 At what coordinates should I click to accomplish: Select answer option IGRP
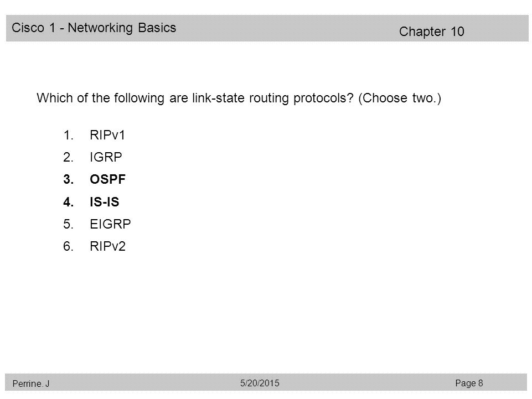pos(106,157)
